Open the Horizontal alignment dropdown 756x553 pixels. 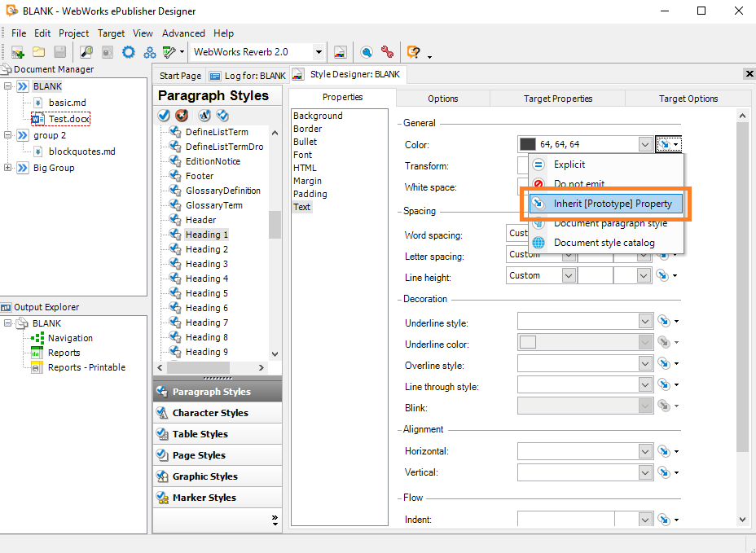645,451
